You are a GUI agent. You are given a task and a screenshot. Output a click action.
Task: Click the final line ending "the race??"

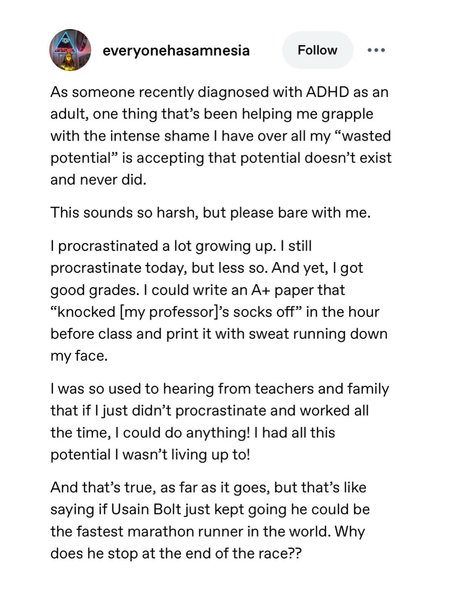176,554
